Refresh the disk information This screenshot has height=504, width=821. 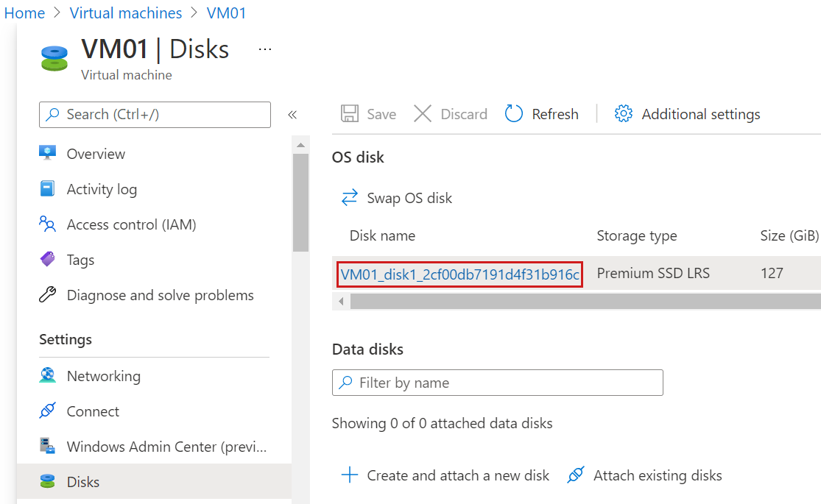542,113
